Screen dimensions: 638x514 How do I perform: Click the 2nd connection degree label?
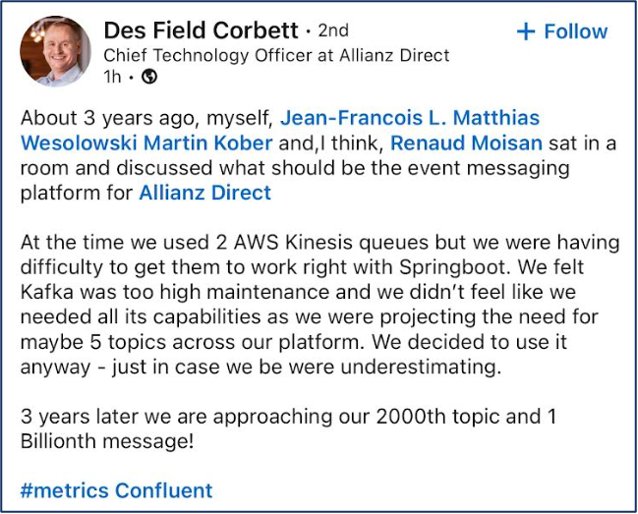tap(333, 31)
